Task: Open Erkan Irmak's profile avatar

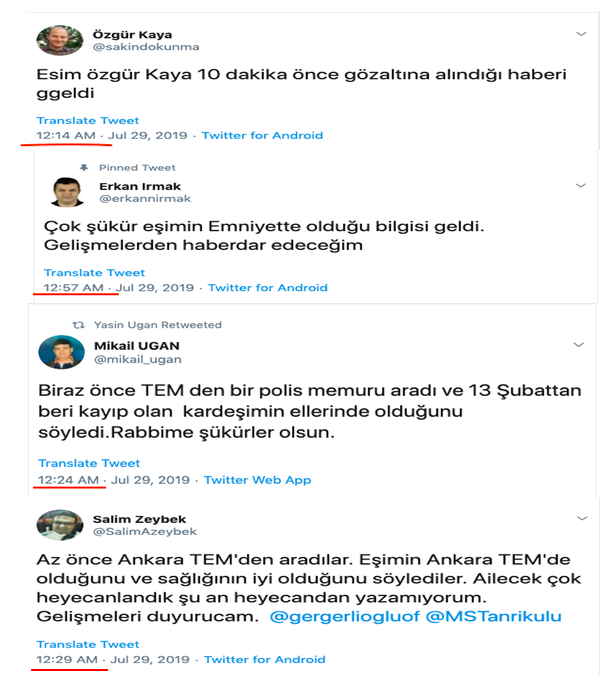Action: pyautogui.click(x=67, y=192)
